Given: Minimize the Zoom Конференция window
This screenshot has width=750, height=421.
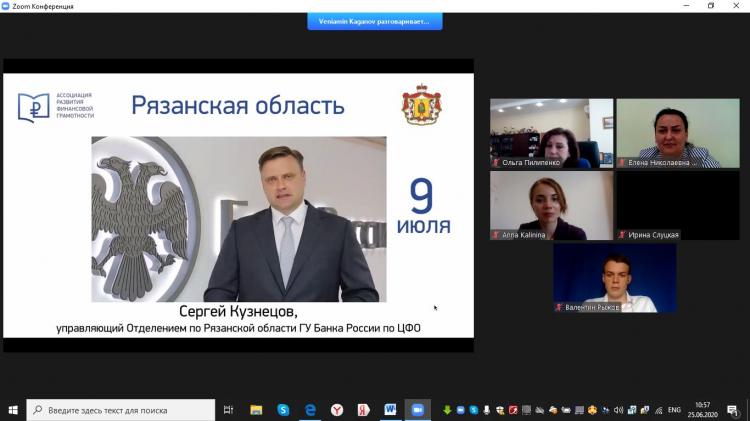Looking at the screenshot, I should [686, 6].
